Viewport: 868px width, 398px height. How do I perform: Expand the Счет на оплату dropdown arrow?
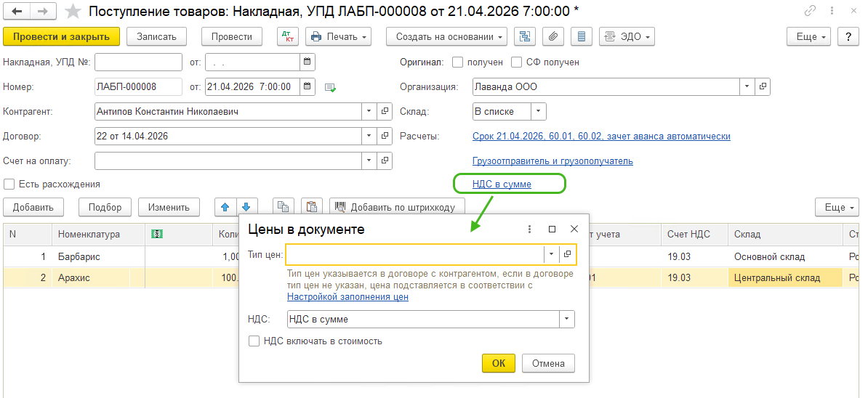pos(370,161)
